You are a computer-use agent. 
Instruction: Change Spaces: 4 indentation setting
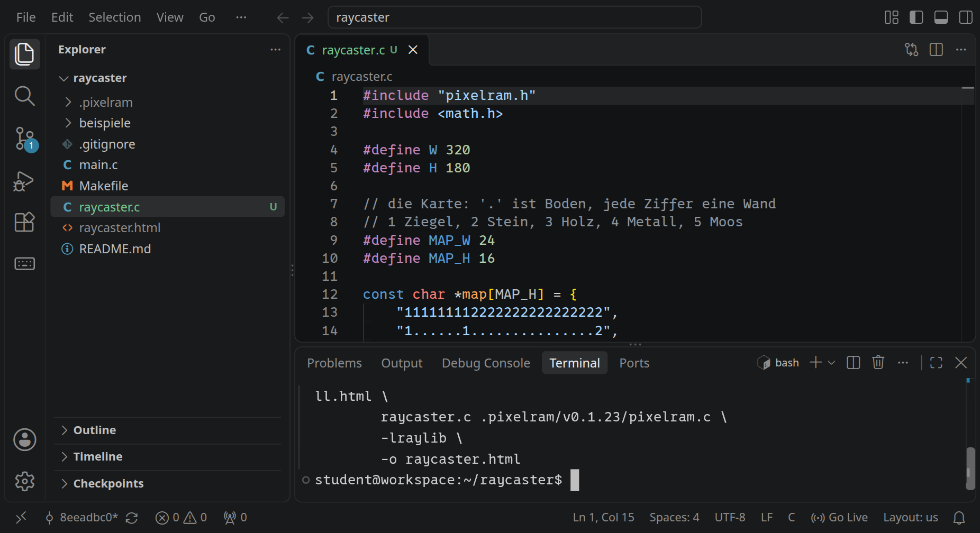[674, 518]
